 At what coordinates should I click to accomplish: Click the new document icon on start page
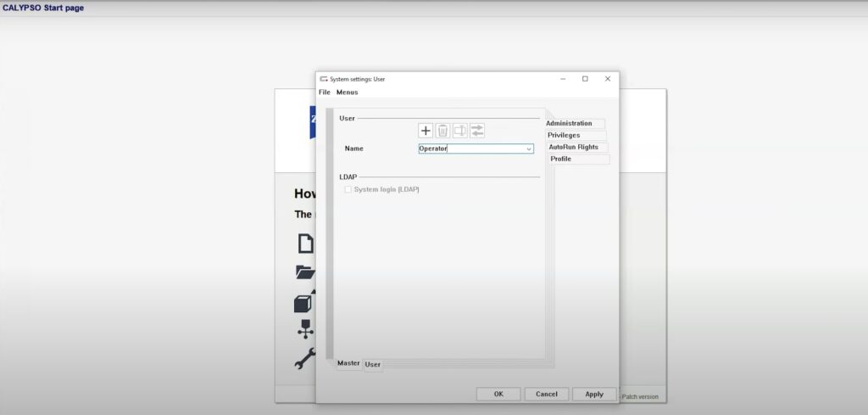(305, 244)
